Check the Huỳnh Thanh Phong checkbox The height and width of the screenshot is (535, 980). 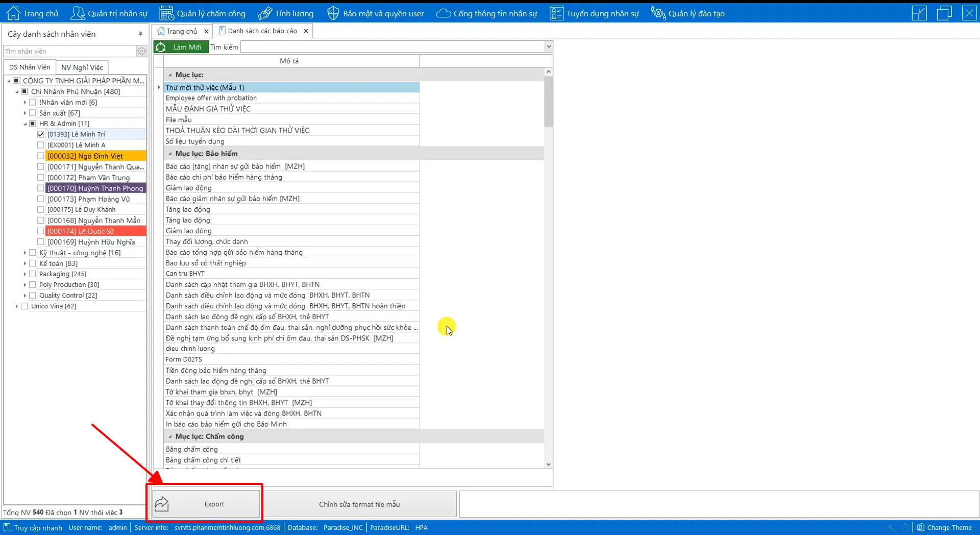[41, 188]
